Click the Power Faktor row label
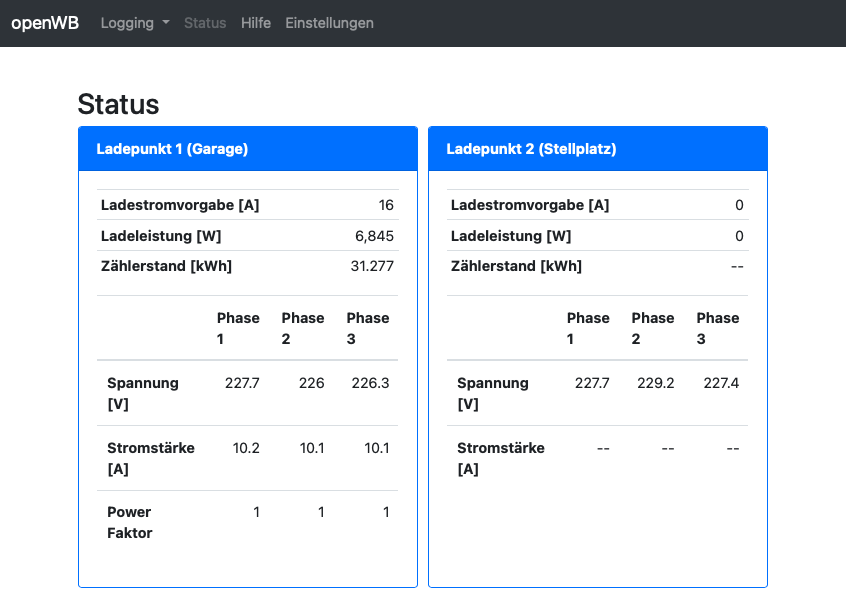Screen dimensions: 846x603 [x=130, y=522]
